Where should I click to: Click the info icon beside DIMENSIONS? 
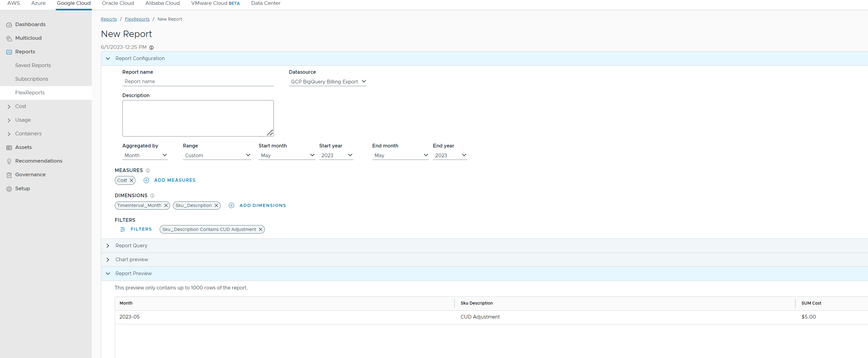(152, 196)
